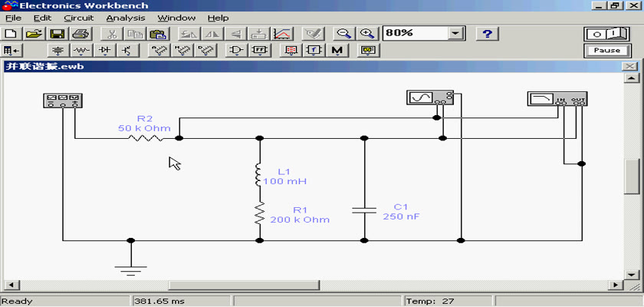The width and height of the screenshot is (644, 307).
Task: Select the function generator instrument
Action: [63, 101]
